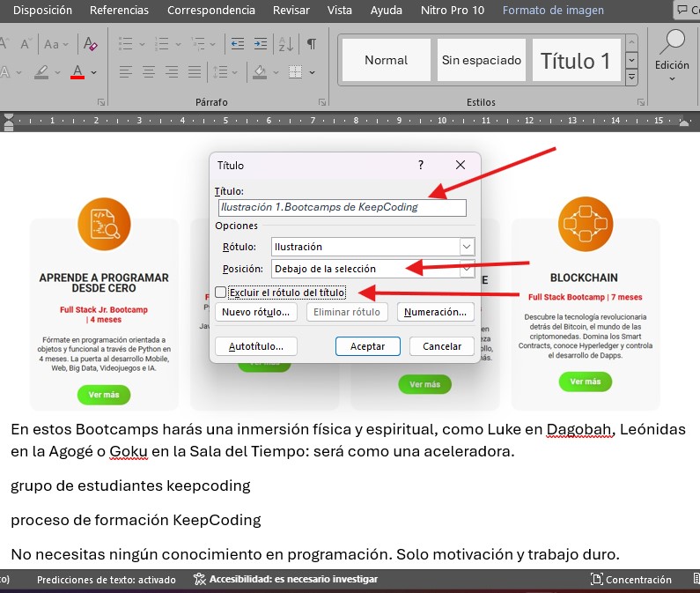Switch to the Vista tab
This screenshot has height=593, width=700.
point(339,10)
